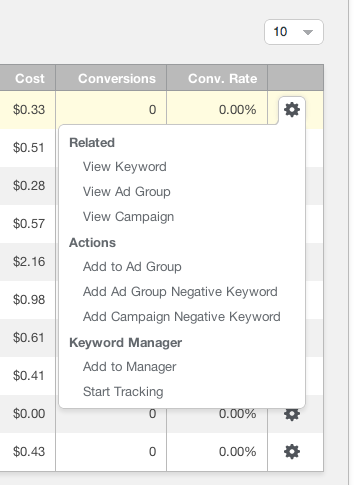Select Add Campaign Negative Keyword
The image size is (363, 485).
[x=182, y=317]
